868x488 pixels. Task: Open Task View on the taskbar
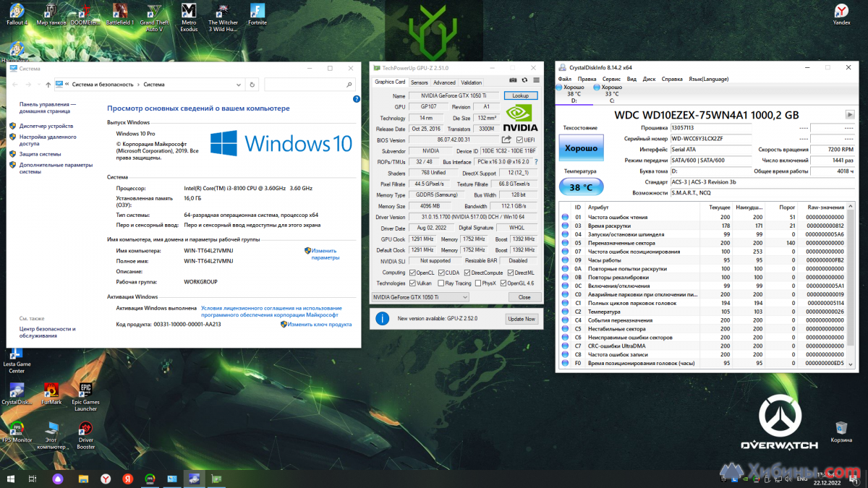click(x=33, y=479)
